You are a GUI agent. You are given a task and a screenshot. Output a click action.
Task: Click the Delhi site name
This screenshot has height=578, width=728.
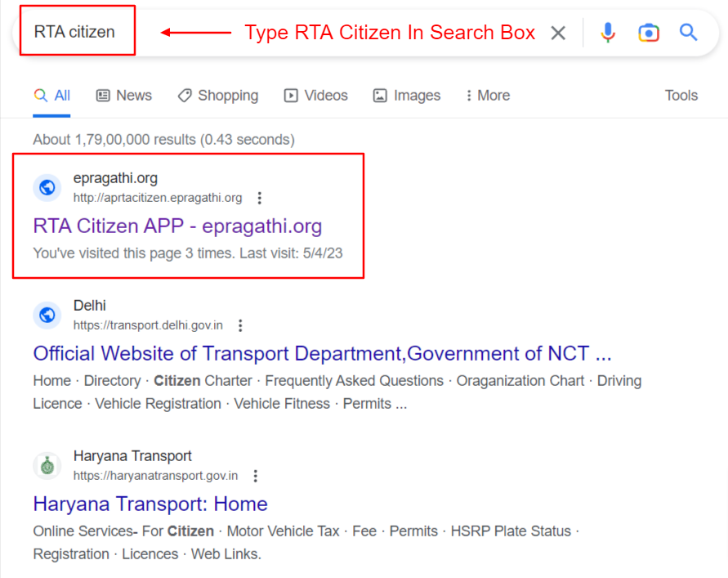(x=90, y=305)
